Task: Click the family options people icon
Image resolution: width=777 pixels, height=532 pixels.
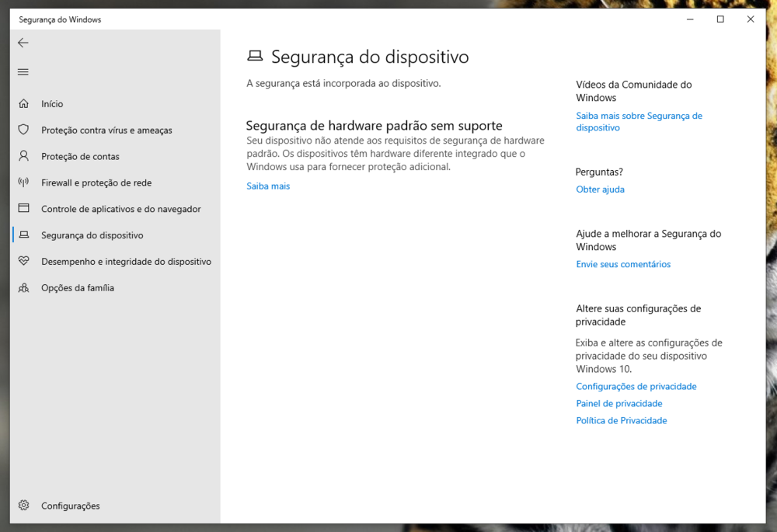Action: [23, 287]
